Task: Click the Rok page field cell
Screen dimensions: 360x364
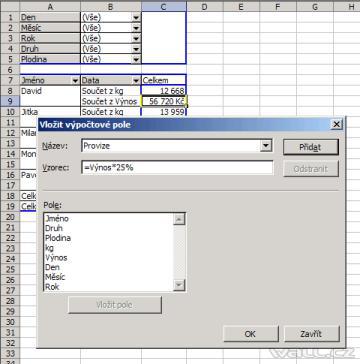Action: (x=50, y=38)
